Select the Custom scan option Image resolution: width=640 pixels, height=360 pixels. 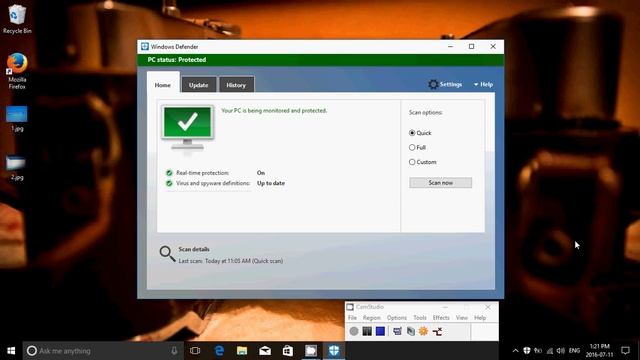pos(422,162)
